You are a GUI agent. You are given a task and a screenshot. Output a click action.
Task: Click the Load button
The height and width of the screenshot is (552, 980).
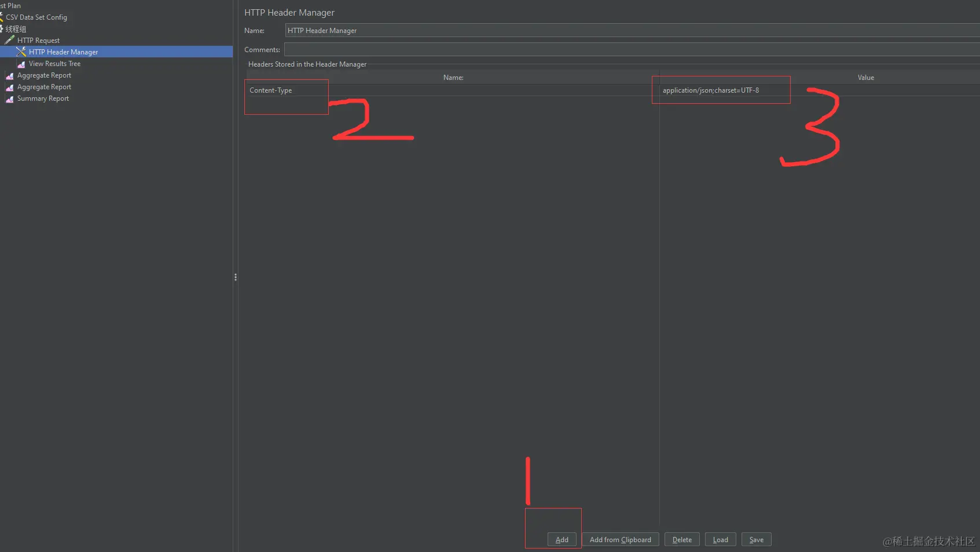721,540
